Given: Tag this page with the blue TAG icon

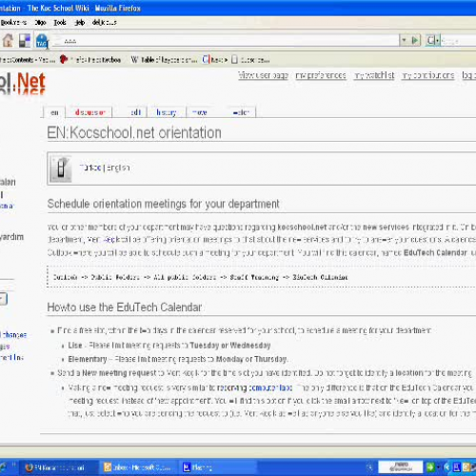Looking at the screenshot, I should (42, 41).
